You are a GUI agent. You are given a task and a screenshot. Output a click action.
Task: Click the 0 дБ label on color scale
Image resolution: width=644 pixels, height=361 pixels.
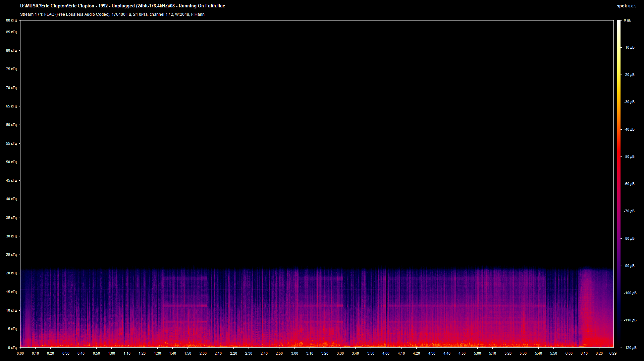pos(627,20)
